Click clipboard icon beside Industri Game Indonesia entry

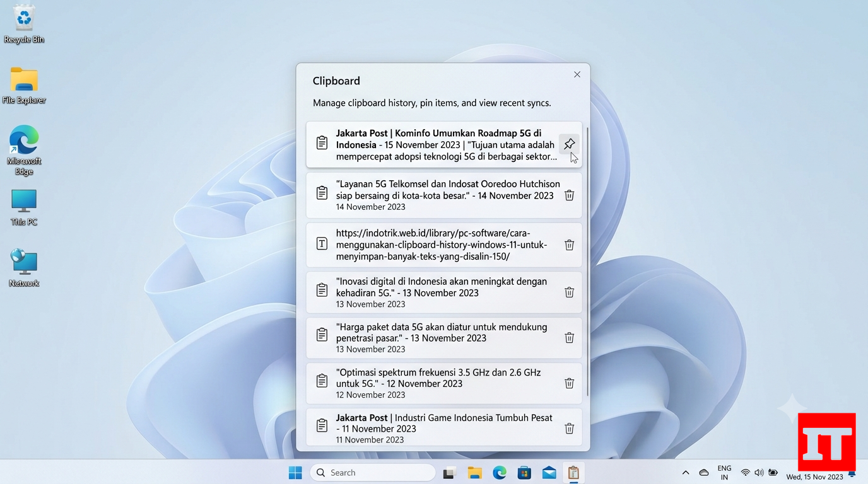[322, 425]
